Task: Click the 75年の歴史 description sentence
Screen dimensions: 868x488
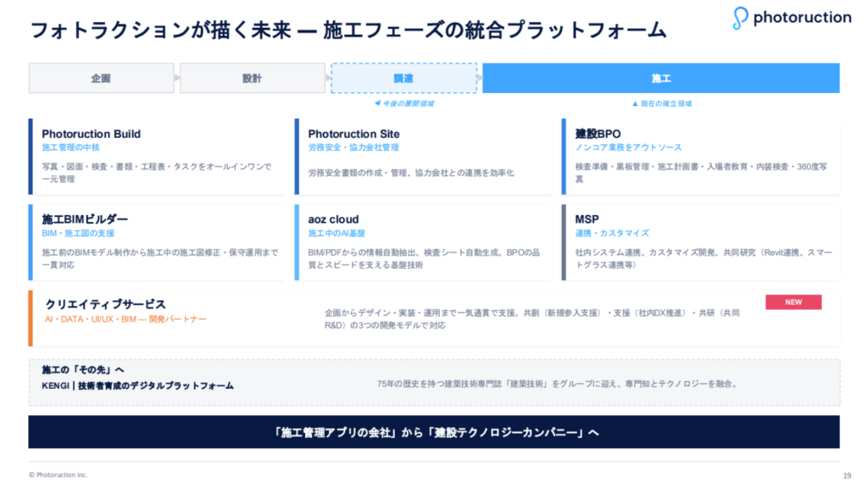Action: point(557,384)
